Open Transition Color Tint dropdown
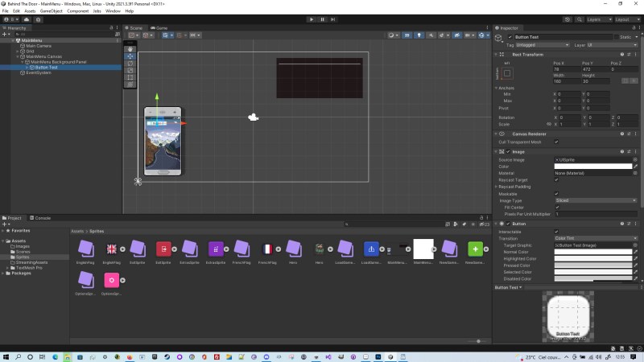Image resolution: width=644 pixels, height=362 pixels. click(596, 238)
